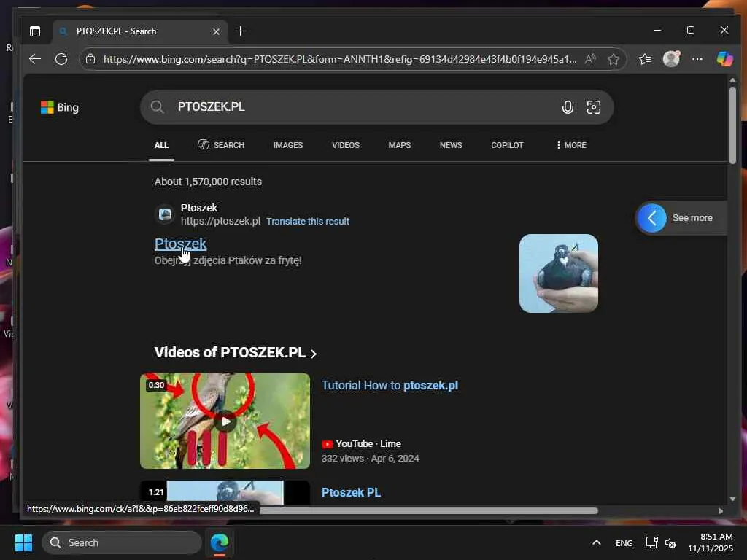Play the Tutorial How to ptoszek.pl video
The height and width of the screenshot is (560, 747).
click(225, 421)
